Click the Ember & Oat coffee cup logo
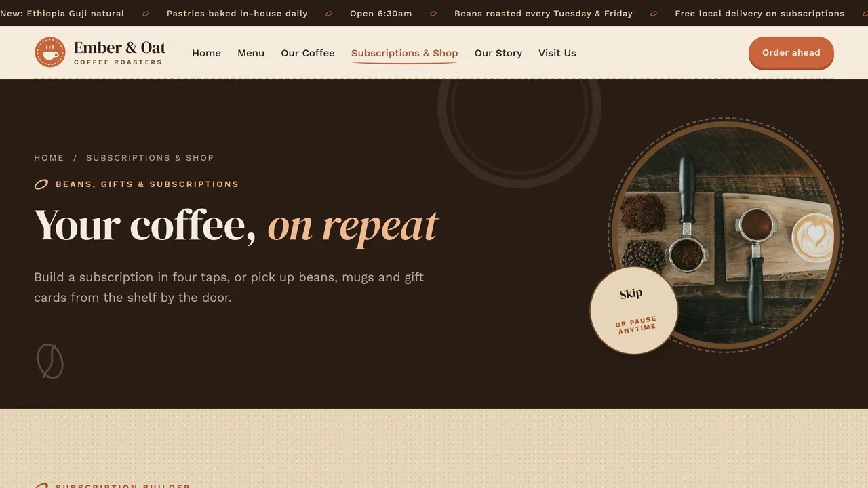The image size is (868, 488). (50, 52)
